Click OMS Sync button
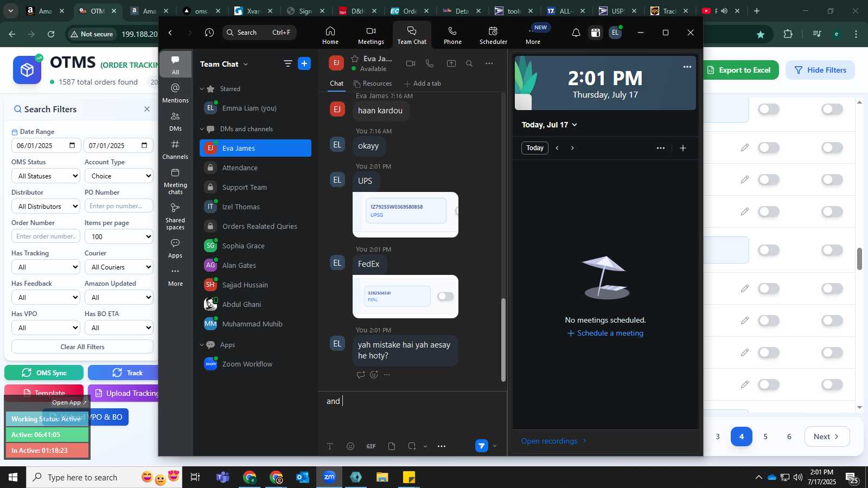This screenshot has width=868, height=488. point(44,373)
